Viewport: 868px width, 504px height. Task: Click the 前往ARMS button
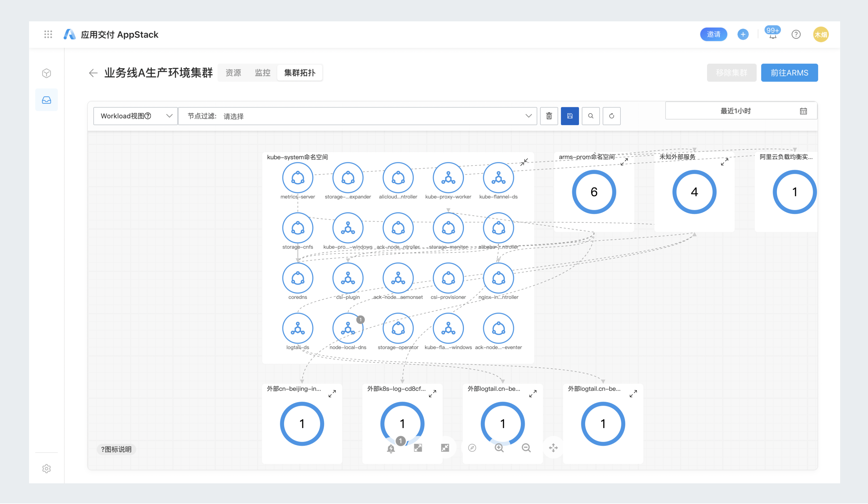tap(789, 73)
